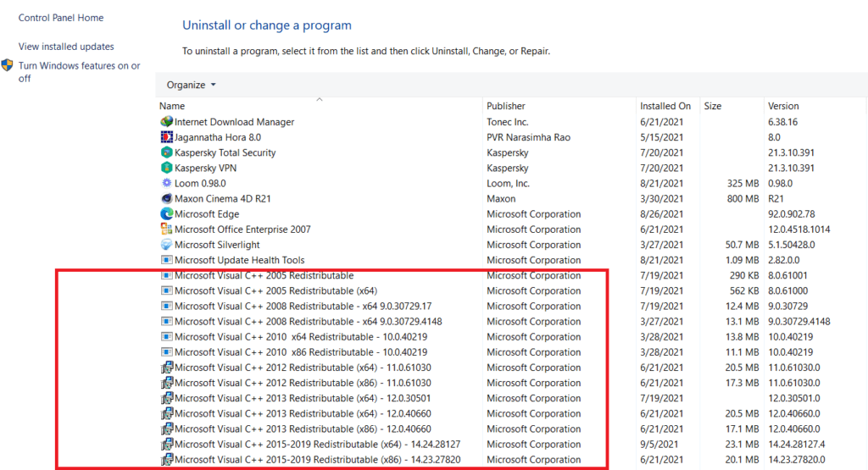868x470 pixels.
Task: Select Visual C++ 2005 Redistributable (x64) name
Action: (x=275, y=290)
